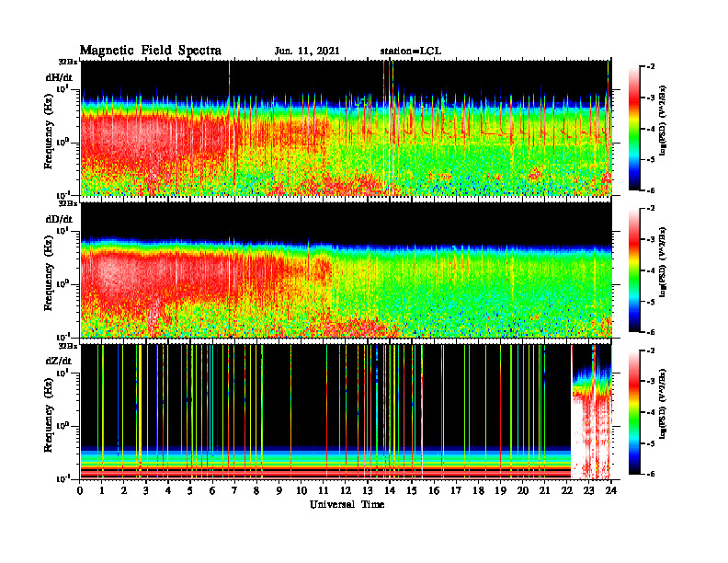
Task: Select the 'dD/dt' panel label
Action: (59, 219)
